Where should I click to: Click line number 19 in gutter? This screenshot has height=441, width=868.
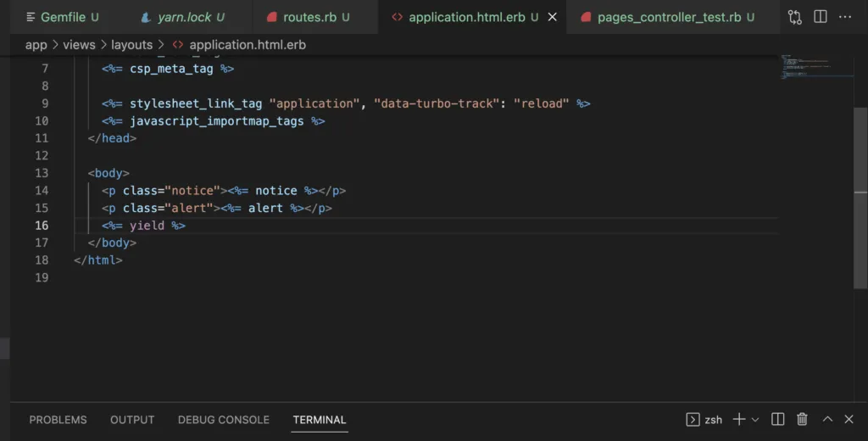click(x=42, y=277)
